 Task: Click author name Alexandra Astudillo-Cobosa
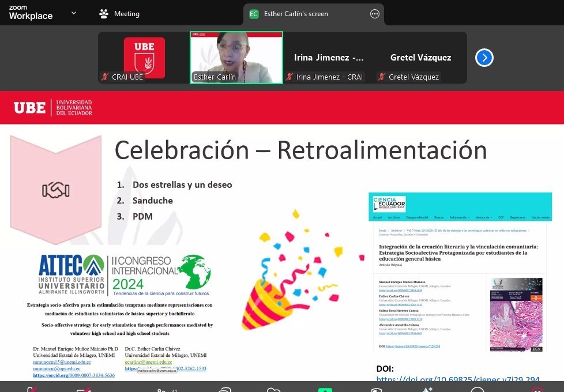tap(399, 325)
